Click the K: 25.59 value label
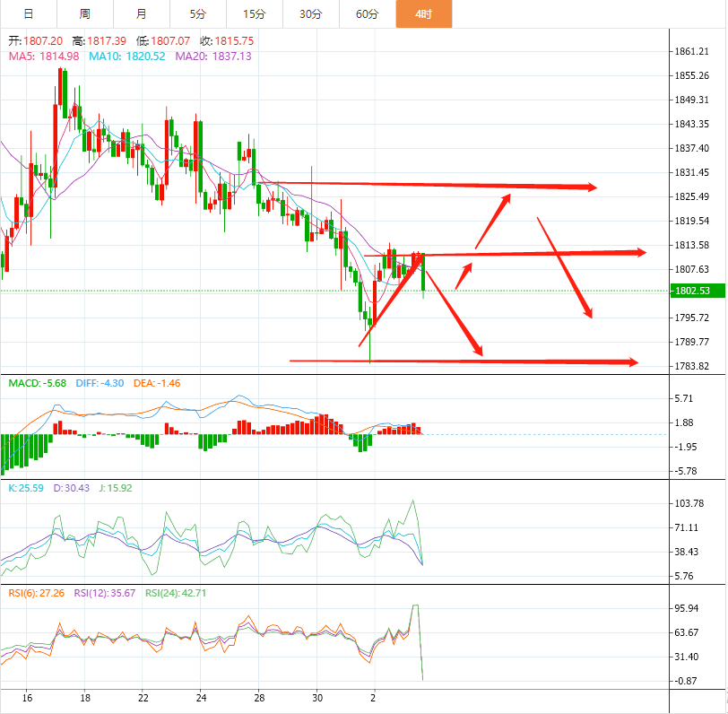728x714 pixels. (26, 488)
